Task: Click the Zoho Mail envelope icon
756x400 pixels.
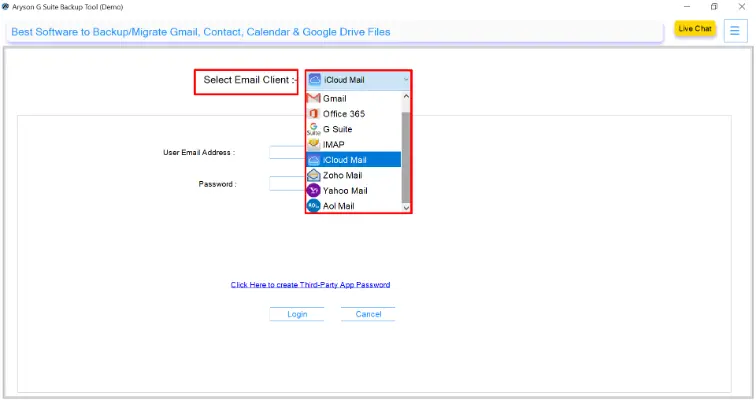Action: click(313, 175)
